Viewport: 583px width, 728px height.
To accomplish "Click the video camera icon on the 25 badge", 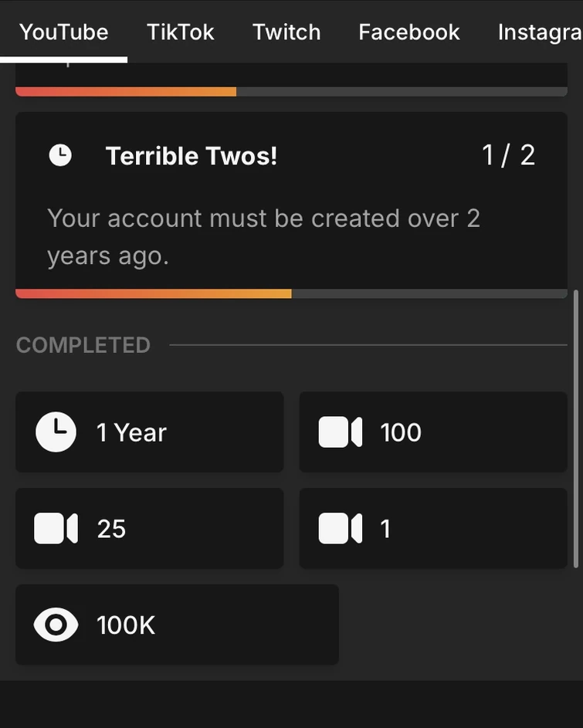I will pos(55,527).
